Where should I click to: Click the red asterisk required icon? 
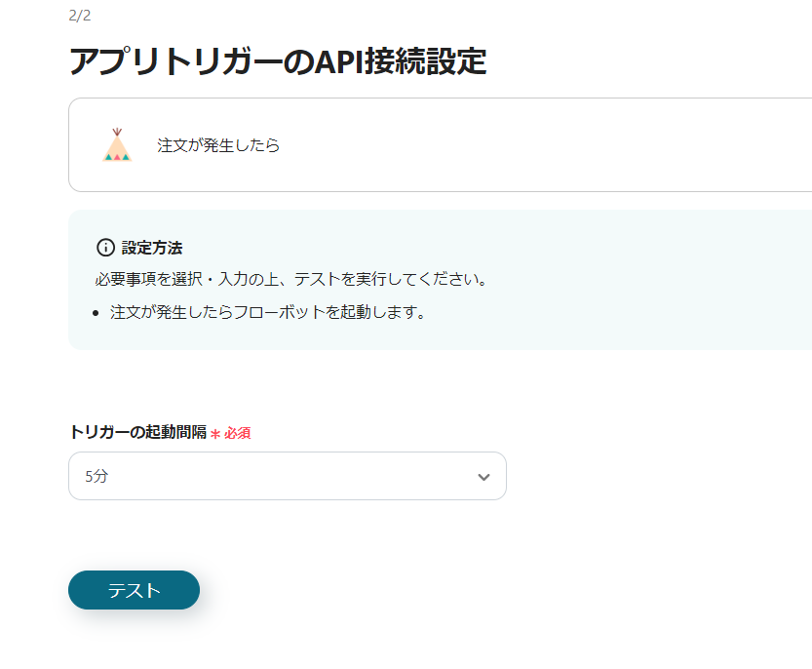(214, 433)
